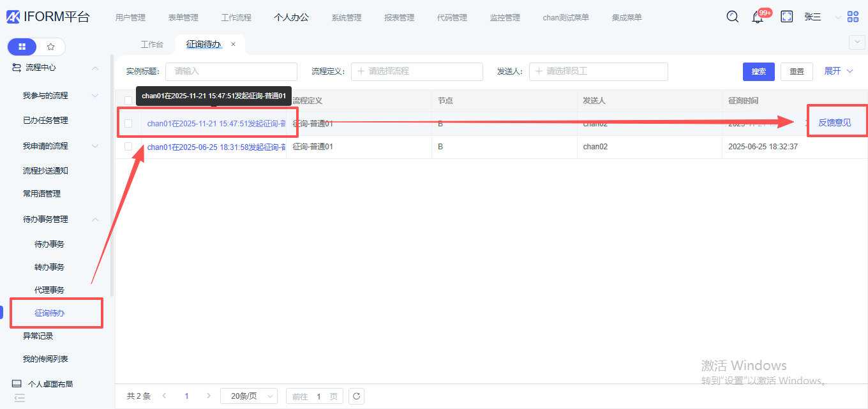Image resolution: width=868 pixels, height=409 pixels.
Task: Tick the checkbox for the 2025-11-21 row
Action: coord(128,124)
